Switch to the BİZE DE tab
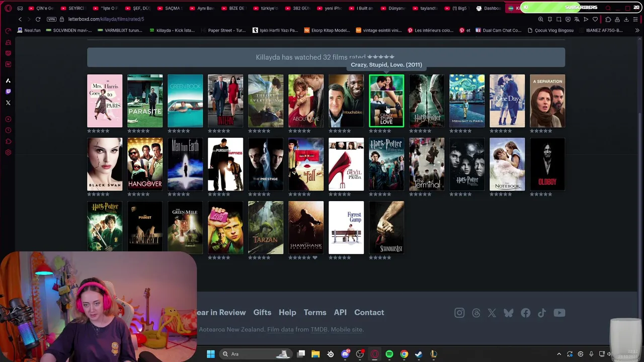Screen dimensions: 644x362 coord(233,8)
